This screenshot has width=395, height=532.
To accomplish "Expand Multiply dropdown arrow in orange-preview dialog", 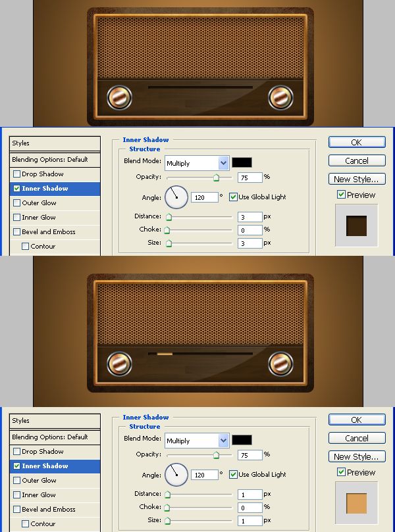I will click(223, 441).
